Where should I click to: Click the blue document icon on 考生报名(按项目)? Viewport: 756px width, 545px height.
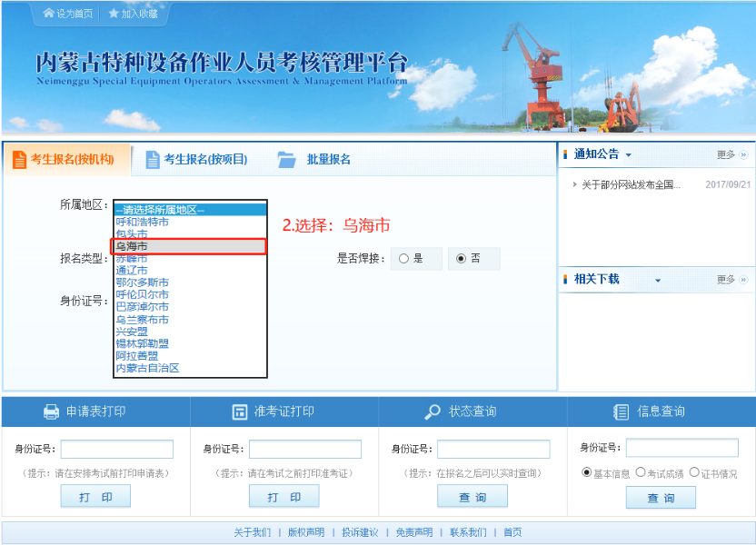(154, 158)
